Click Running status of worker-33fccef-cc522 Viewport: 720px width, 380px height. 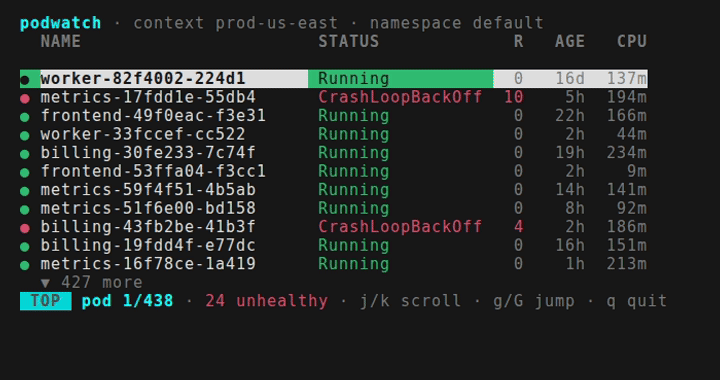point(354,134)
